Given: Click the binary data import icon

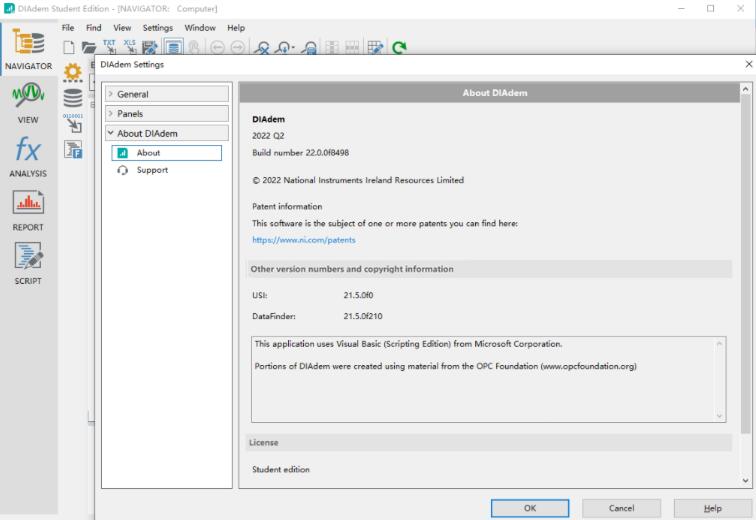Looking at the screenshot, I should [73, 123].
